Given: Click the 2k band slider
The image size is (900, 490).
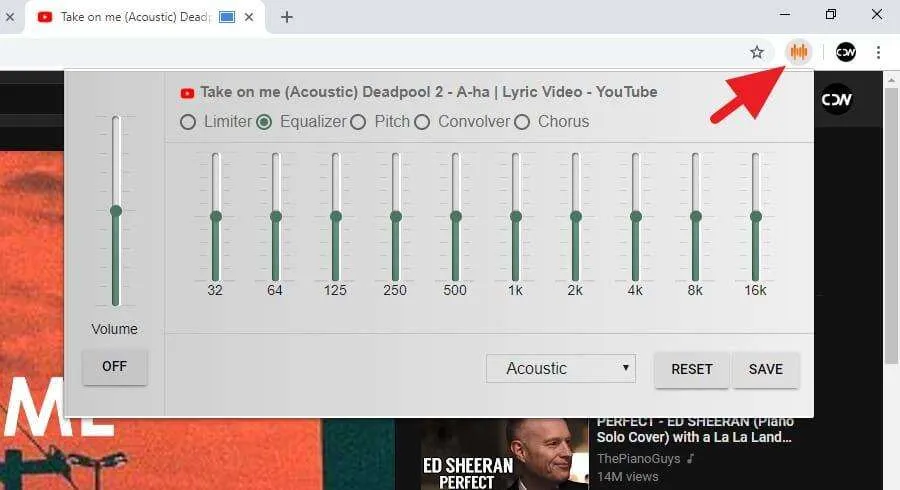Looking at the screenshot, I should tap(576, 217).
